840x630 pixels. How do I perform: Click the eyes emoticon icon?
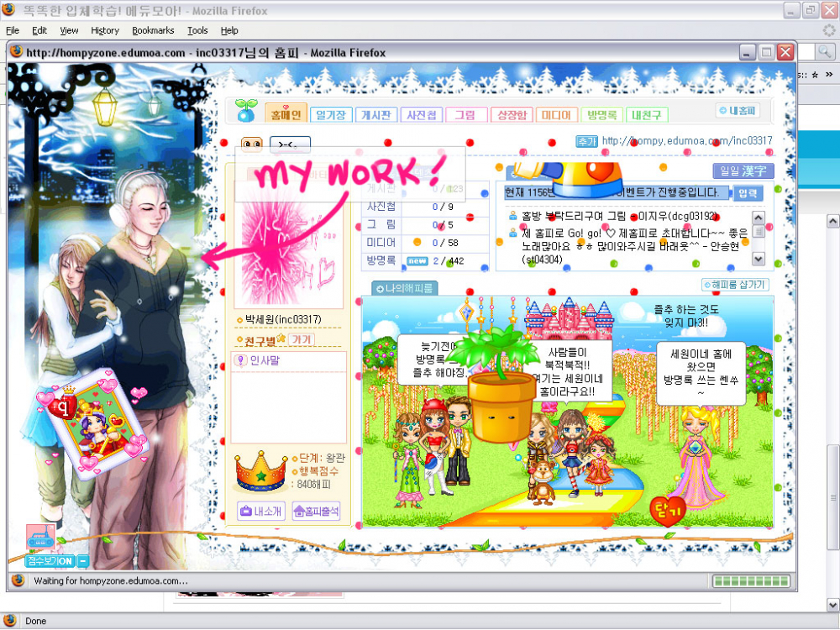(252, 144)
